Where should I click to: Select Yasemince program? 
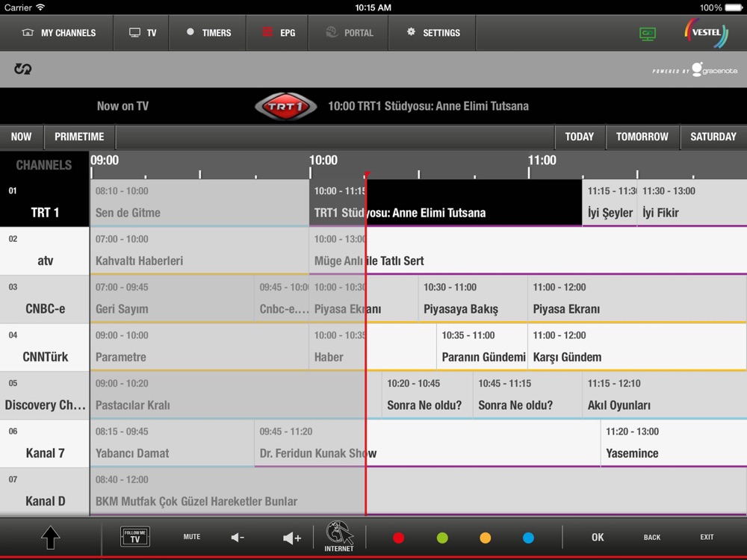click(674, 444)
